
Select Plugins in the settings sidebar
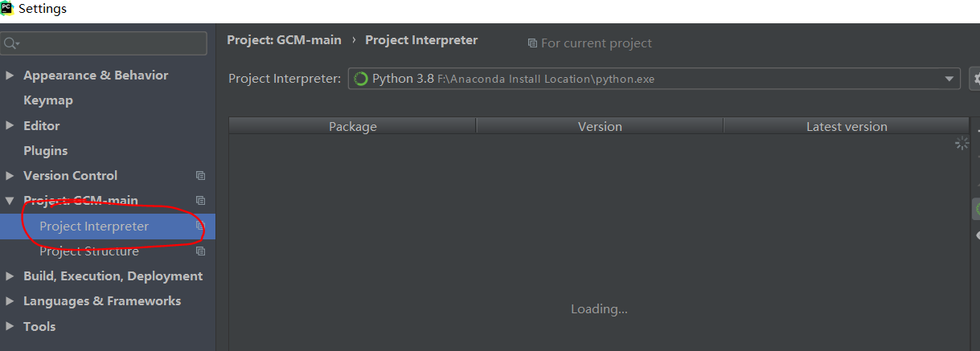[x=46, y=151]
